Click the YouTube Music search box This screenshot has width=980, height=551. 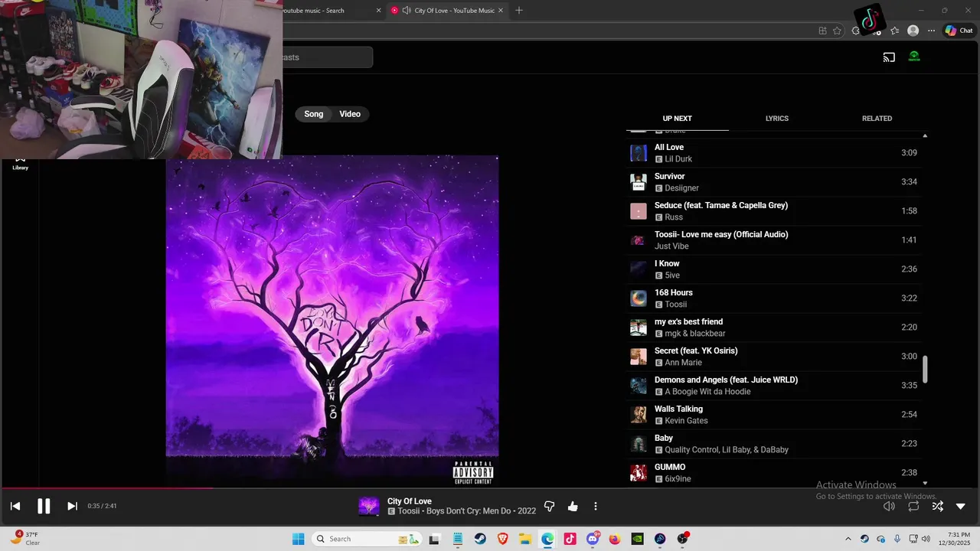point(328,57)
